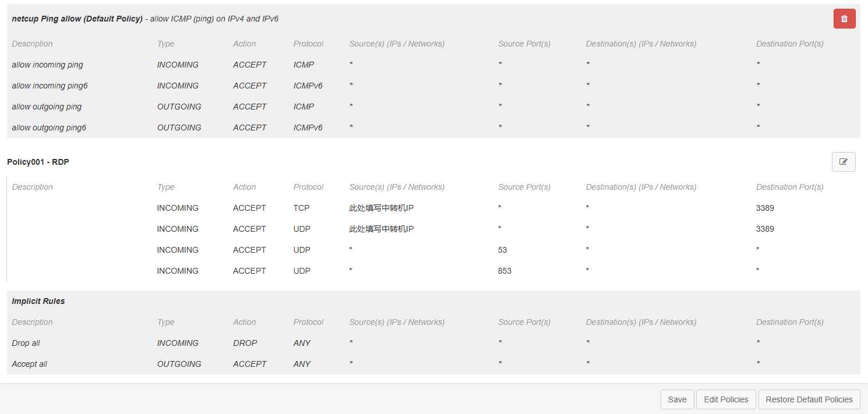The height and width of the screenshot is (414, 868).
Task: Edit the Policy001 - RDP policy
Action: 843,162
